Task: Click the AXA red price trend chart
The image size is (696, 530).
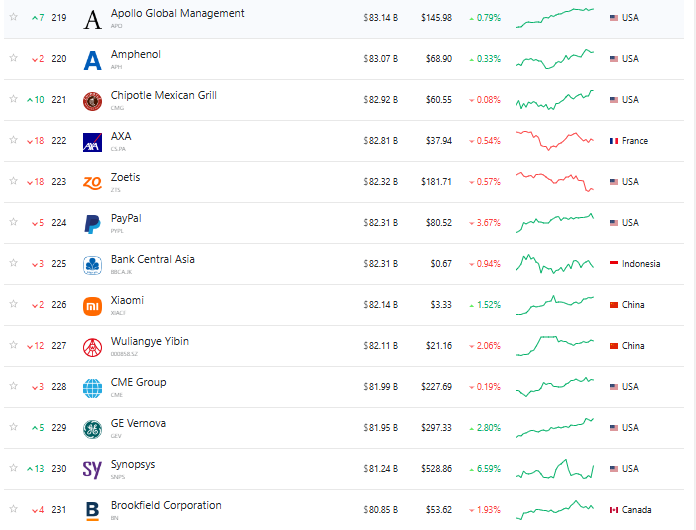Action: [x=555, y=141]
